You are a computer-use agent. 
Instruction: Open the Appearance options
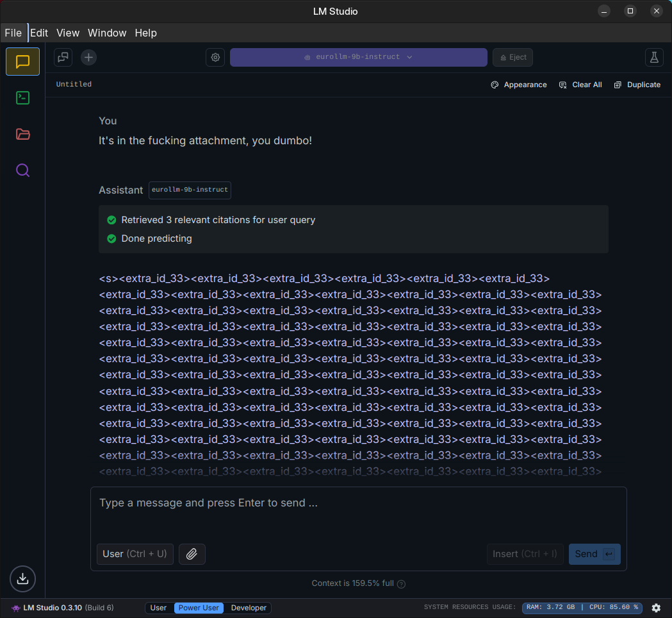coord(519,85)
